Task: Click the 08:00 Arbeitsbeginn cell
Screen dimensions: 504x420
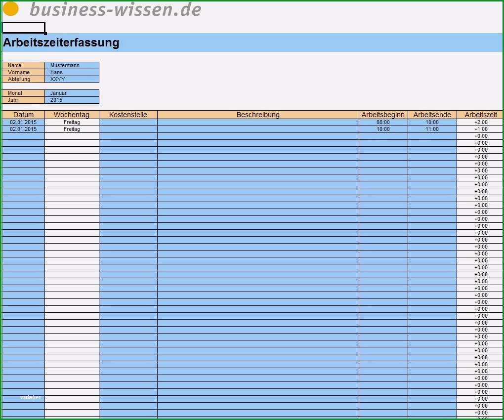Action: tap(383, 122)
